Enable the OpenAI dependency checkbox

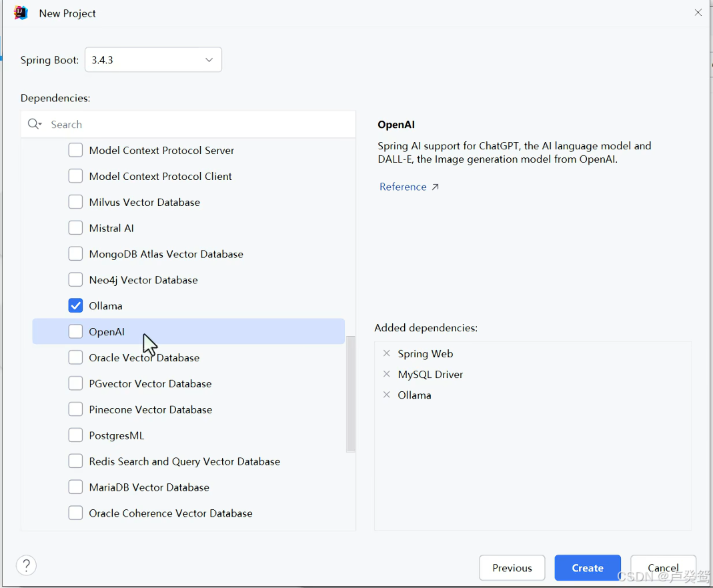(x=75, y=331)
